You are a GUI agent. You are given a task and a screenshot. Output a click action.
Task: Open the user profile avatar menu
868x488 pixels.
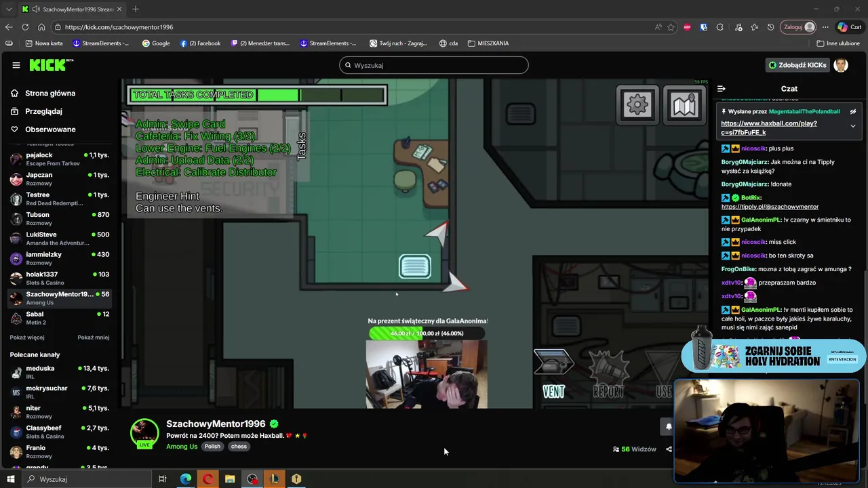point(841,65)
